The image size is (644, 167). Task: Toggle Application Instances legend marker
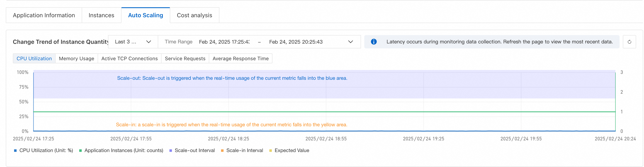(x=80, y=150)
